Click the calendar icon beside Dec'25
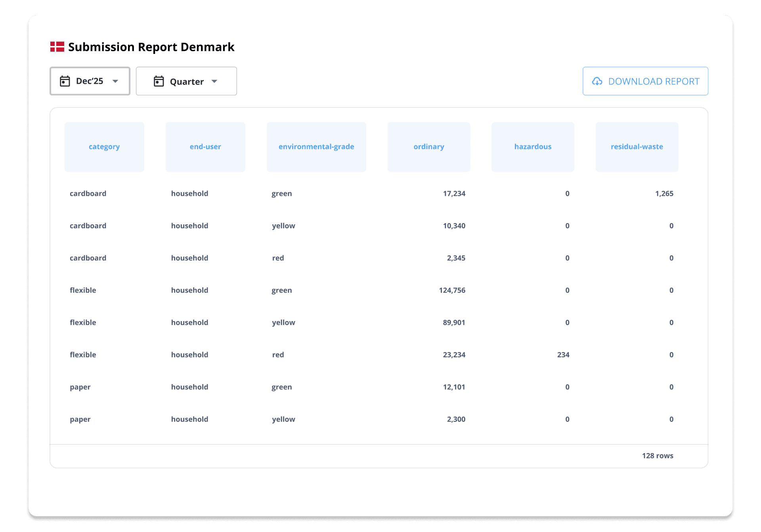 65,81
